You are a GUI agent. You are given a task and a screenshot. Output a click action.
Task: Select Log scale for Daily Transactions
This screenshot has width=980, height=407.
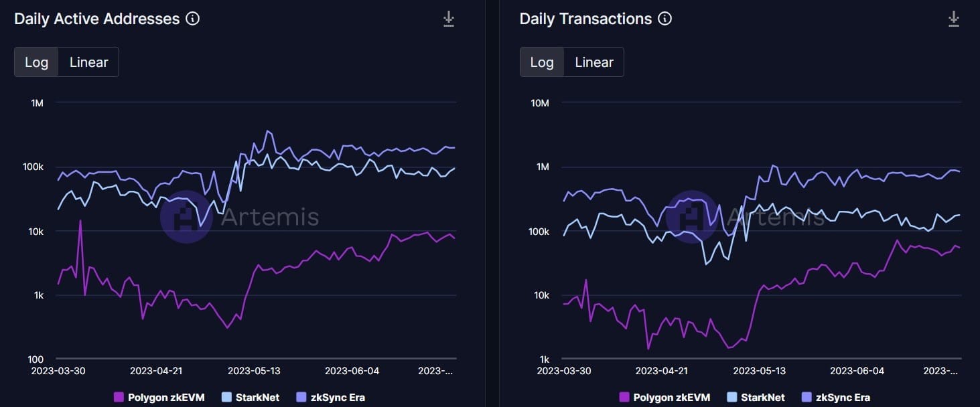[x=542, y=62]
